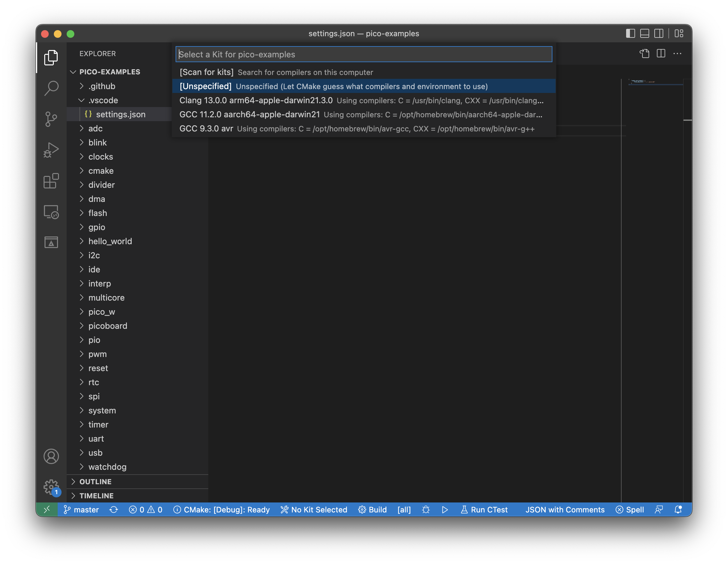Launch target with the play icon

coord(445,509)
